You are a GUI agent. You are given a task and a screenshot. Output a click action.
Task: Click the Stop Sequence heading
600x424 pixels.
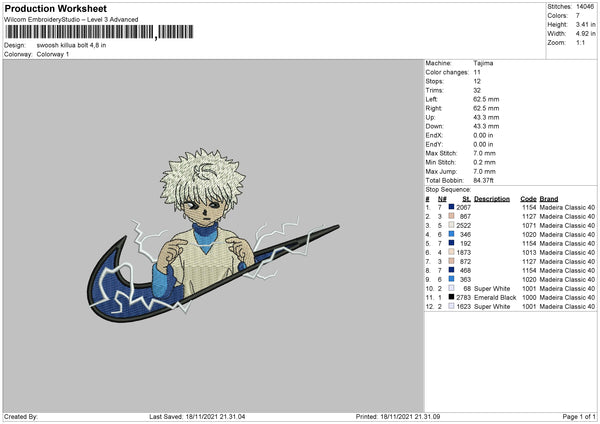click(448, 189)
